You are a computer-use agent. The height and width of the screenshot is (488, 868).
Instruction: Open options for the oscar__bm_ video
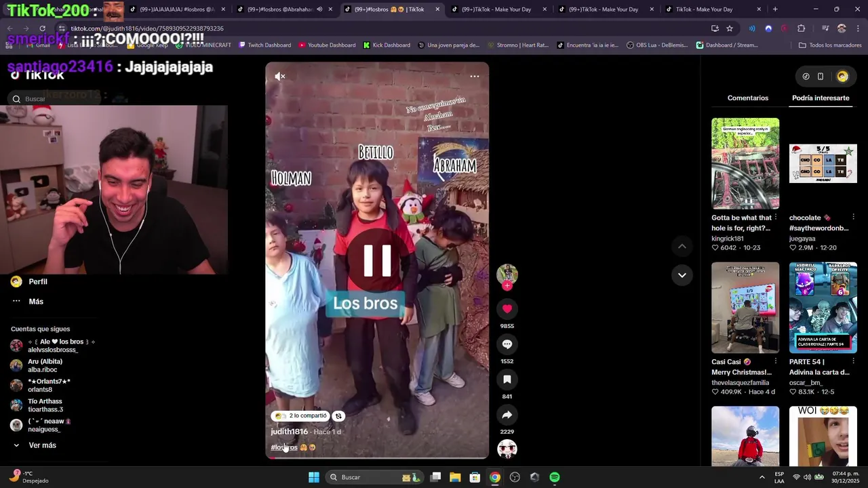pos(853,361)
